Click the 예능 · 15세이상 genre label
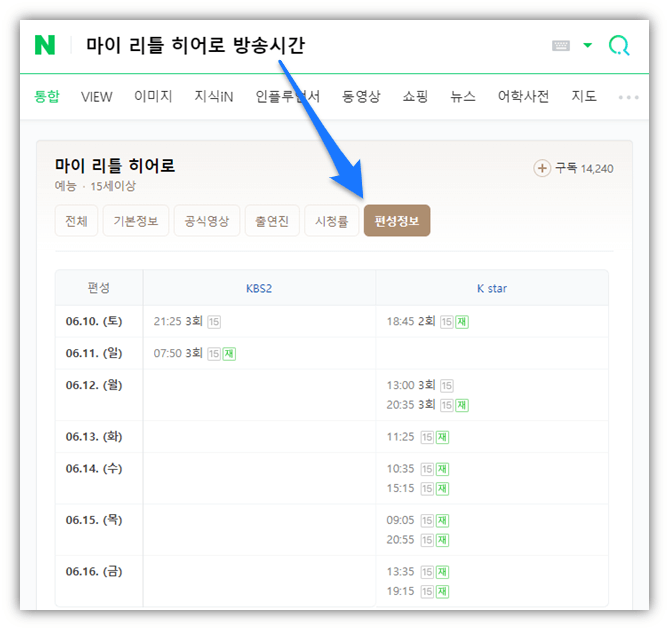Viewport: 669px width, 630px height. tap(95, 186)
